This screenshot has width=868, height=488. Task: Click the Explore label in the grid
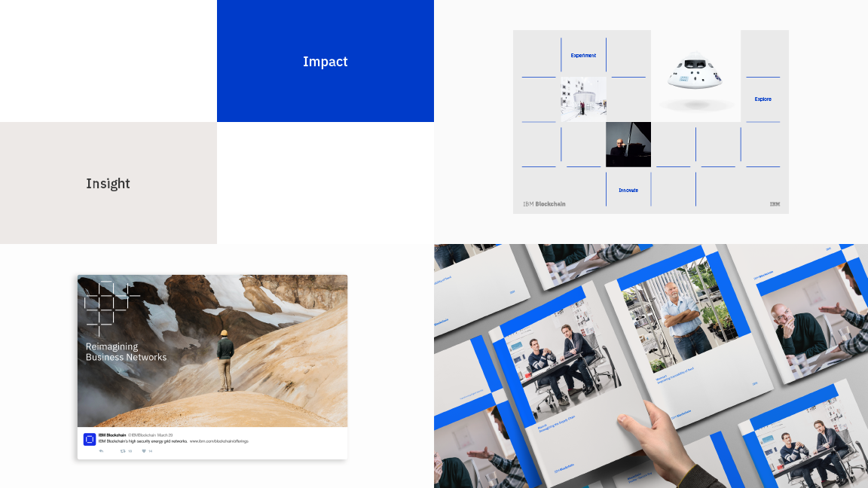point(763,99)
